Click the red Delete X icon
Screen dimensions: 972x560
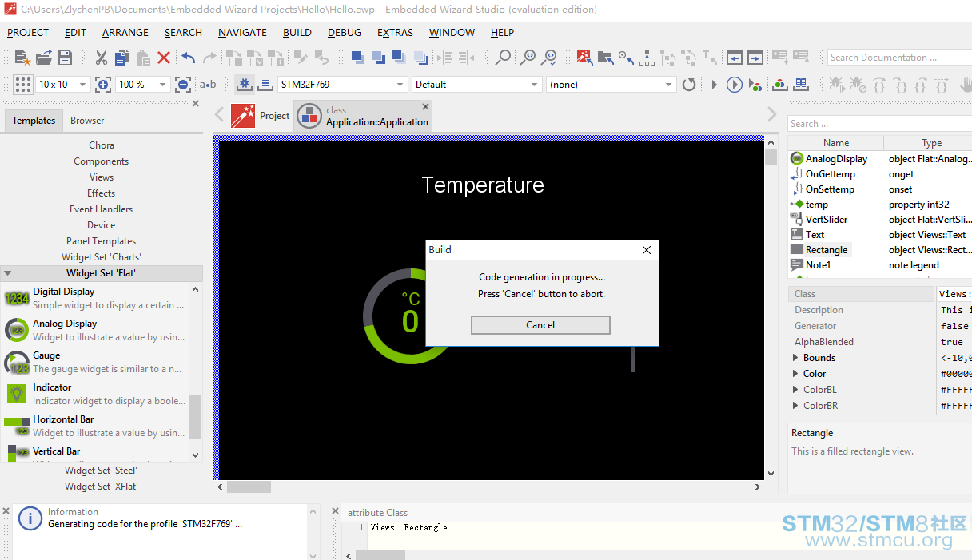click(164, 58)
